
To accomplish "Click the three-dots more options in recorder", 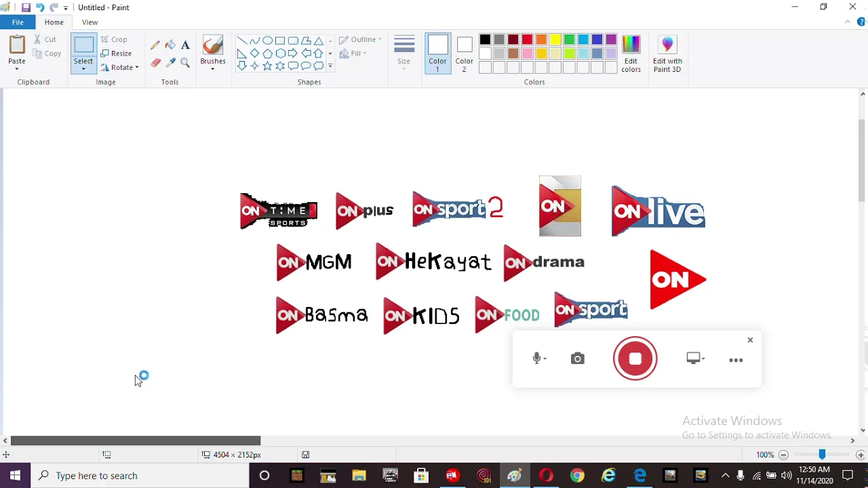I will point(736,360).
